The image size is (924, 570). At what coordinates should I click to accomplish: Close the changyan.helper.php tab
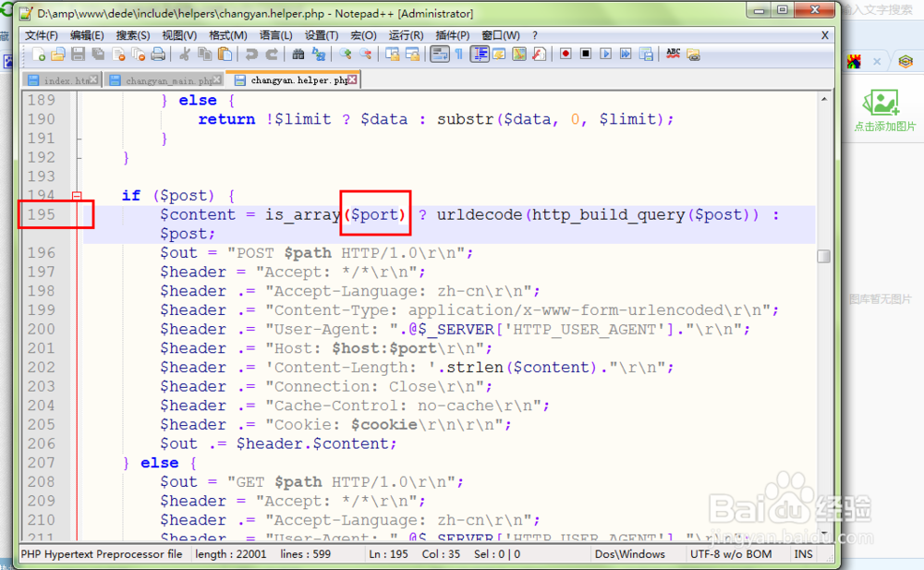[352, 79]
